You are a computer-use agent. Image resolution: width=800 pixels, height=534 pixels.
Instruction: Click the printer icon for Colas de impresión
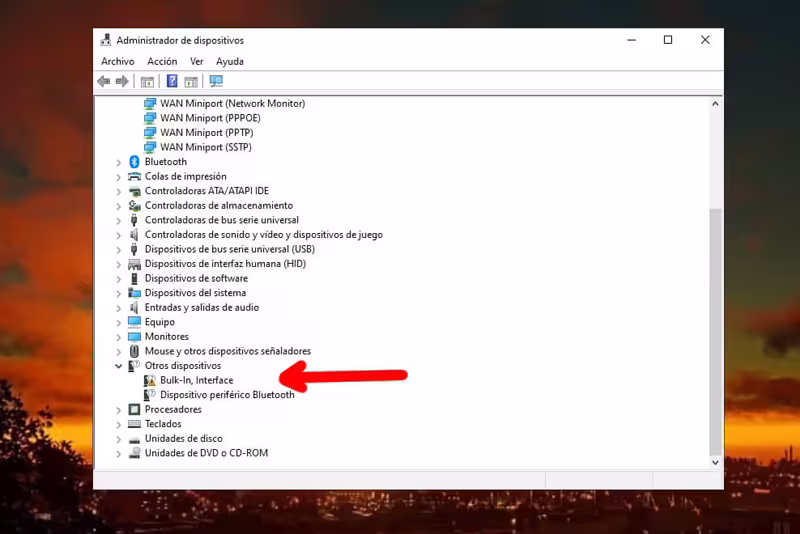[134, 176]
